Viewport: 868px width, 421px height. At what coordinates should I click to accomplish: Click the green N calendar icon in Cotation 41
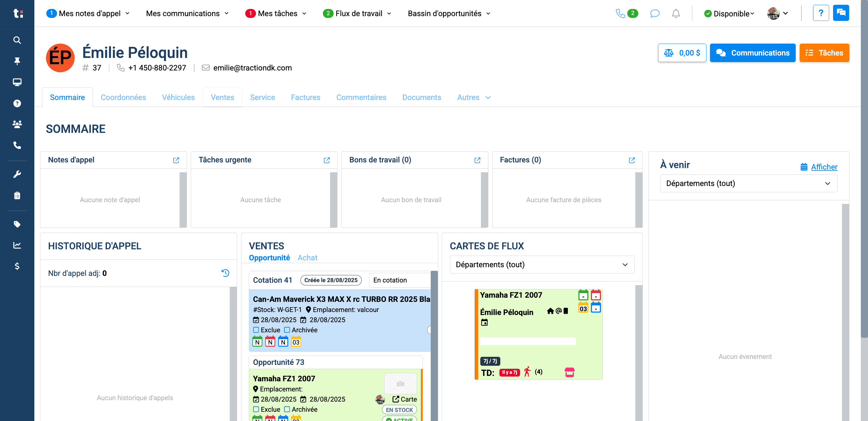click(x=257, y=341)
